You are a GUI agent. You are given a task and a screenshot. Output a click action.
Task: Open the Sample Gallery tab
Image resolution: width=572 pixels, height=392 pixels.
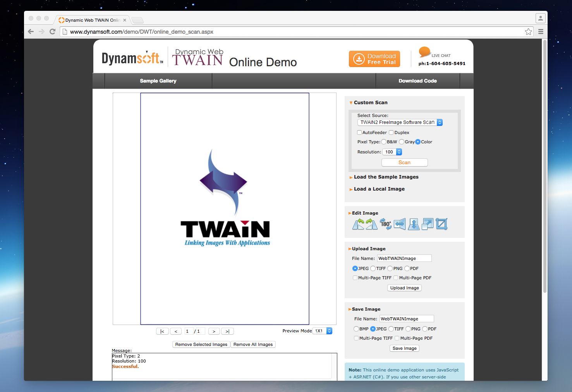158,81
